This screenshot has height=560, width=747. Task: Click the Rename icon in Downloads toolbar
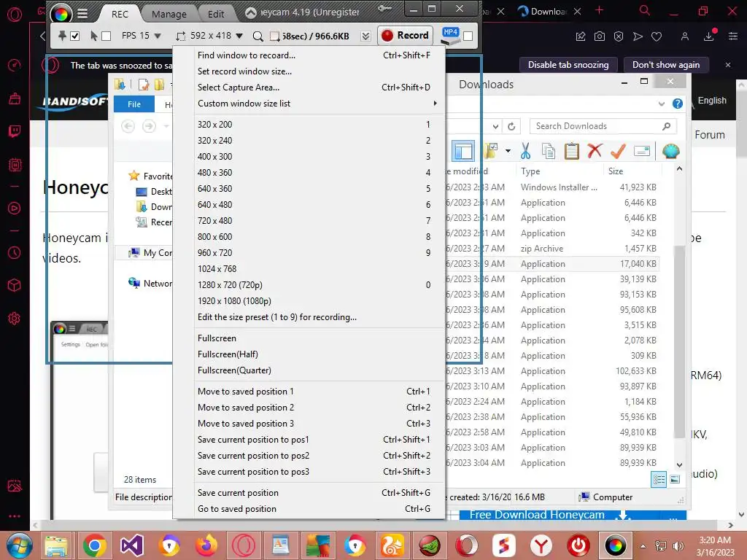(x=642, y=152)
